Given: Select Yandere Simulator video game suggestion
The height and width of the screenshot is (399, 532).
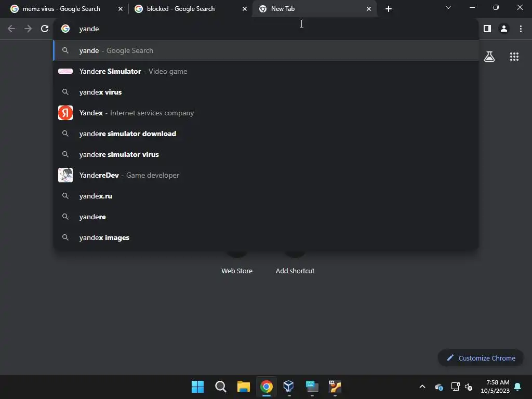Looking at the screenshot, I should (x=267, y=71).
